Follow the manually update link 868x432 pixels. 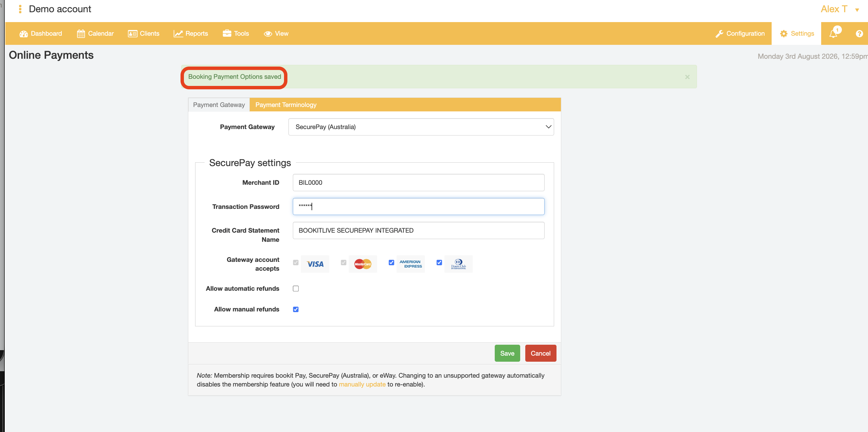point(362,384)
